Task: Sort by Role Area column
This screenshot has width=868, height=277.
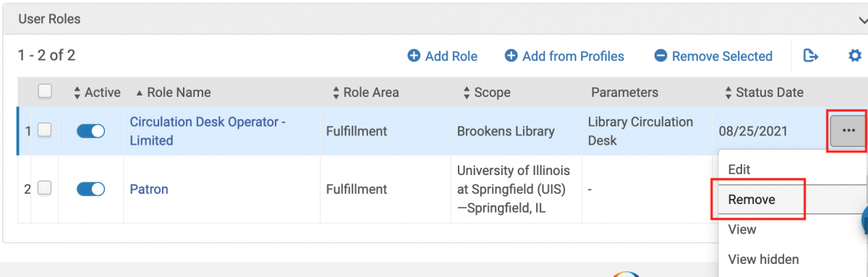Action: click(x=365, y=93)
